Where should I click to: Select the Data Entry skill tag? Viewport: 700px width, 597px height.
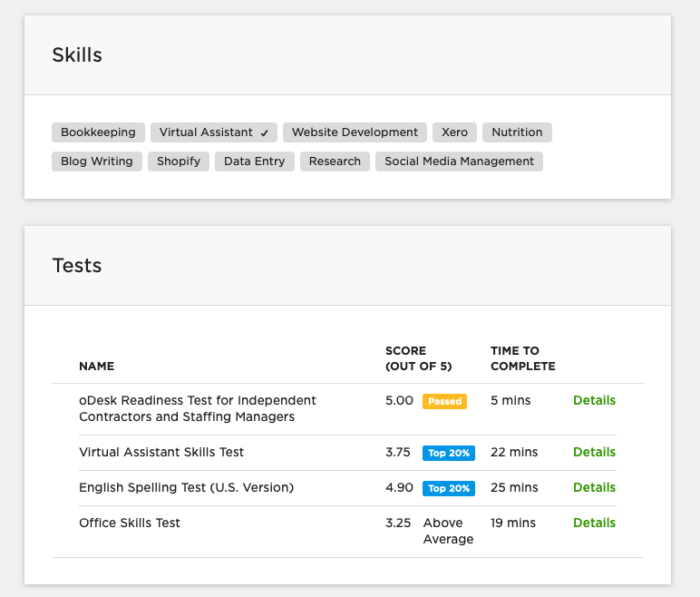click(x=254, y=161)
